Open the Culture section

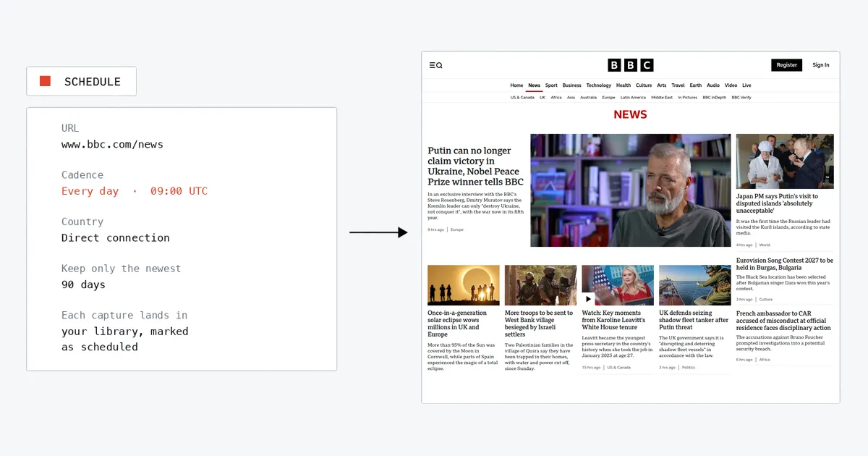pos(644,85)
